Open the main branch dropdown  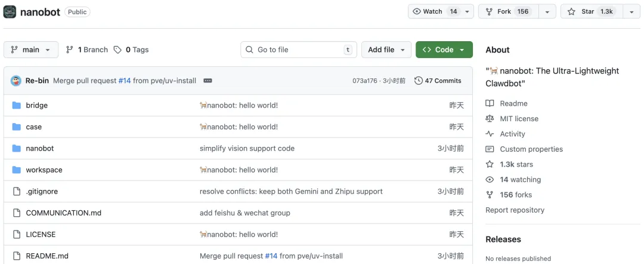(31, 50)
